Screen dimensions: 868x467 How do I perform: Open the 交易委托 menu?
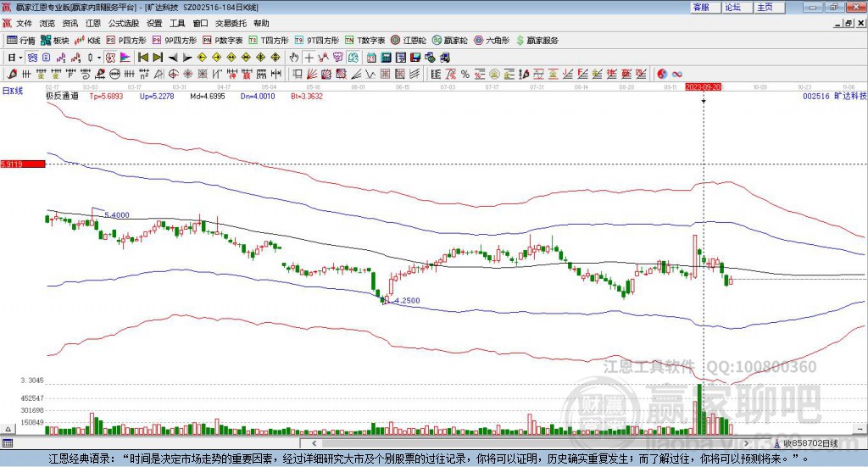231,23
